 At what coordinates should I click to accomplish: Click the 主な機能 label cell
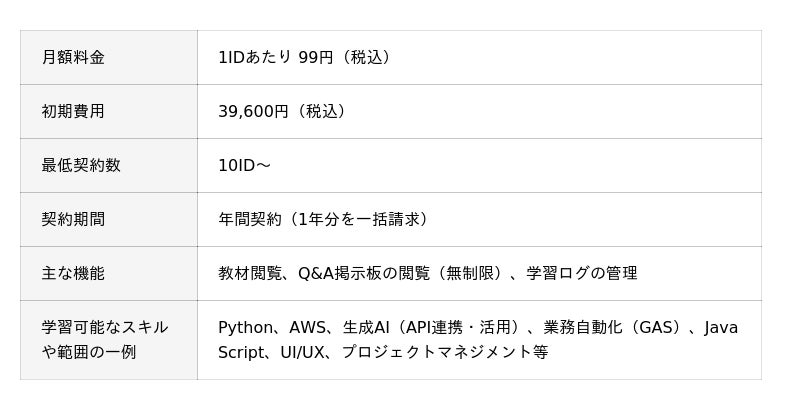[x=73, y=273]
